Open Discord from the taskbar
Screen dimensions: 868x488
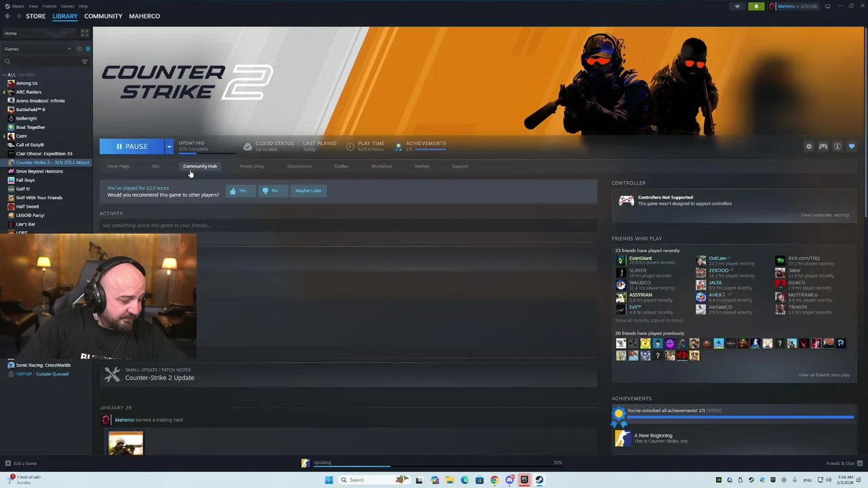509,480
